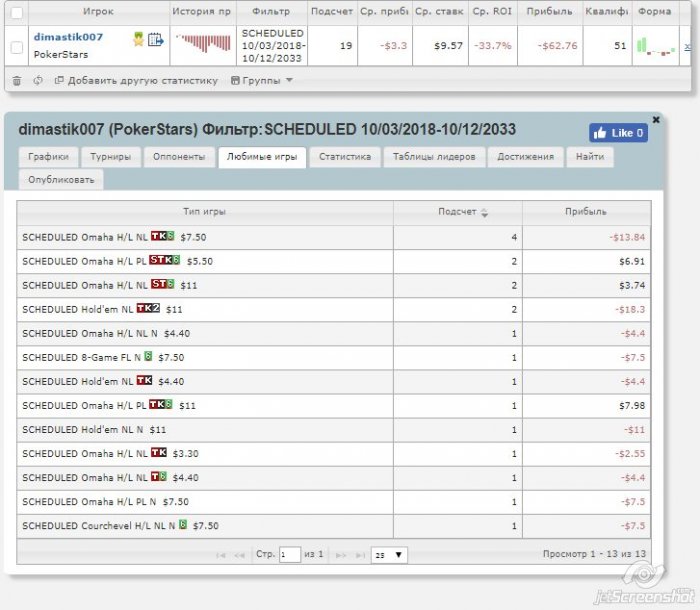Switch to the Графики tab
Screen dimensions: 700x610
(x=48, y=157)
